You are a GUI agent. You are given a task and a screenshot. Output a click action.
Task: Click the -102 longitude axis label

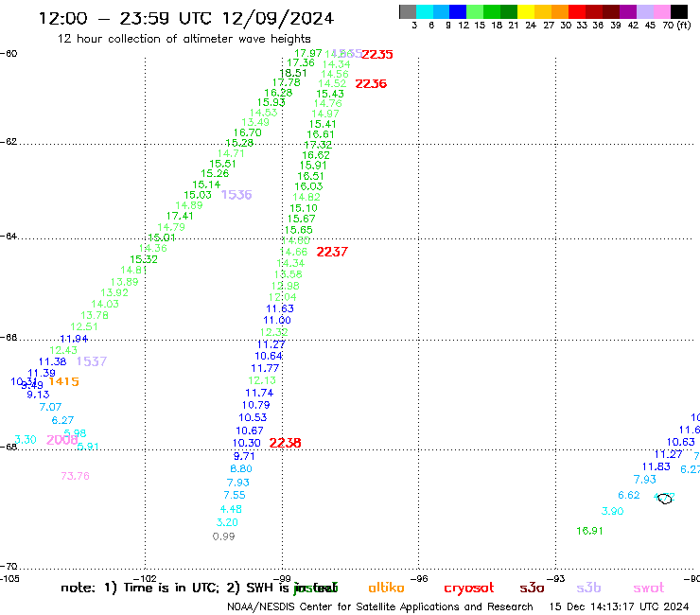pyautogui.click(x=146, y=579)
